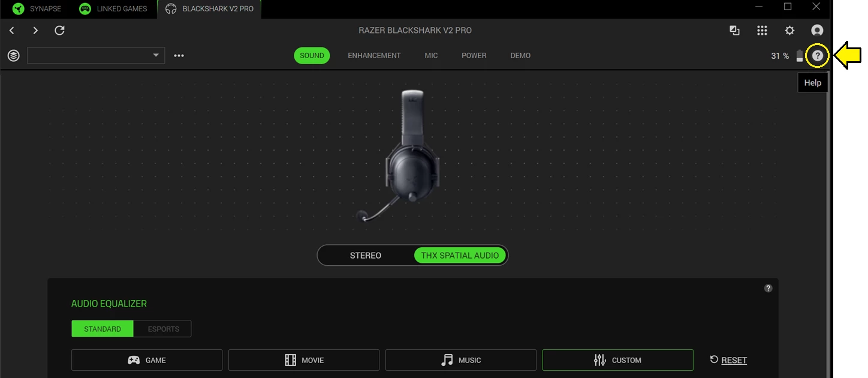Image resolution: width=868 pixels, height=378 pixels.
Task: Click the refresh icon
Action: point(59,30)
